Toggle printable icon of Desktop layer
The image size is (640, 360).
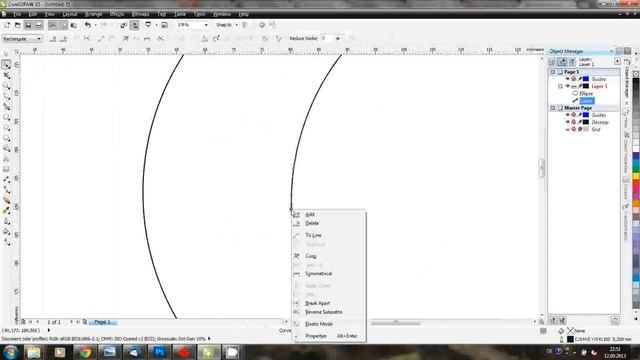(x=573, y=122)
